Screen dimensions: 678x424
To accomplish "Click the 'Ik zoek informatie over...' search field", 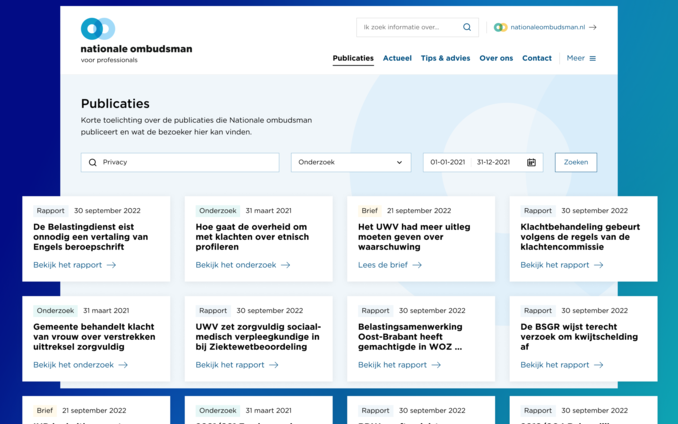I will [x=417, y=27].
